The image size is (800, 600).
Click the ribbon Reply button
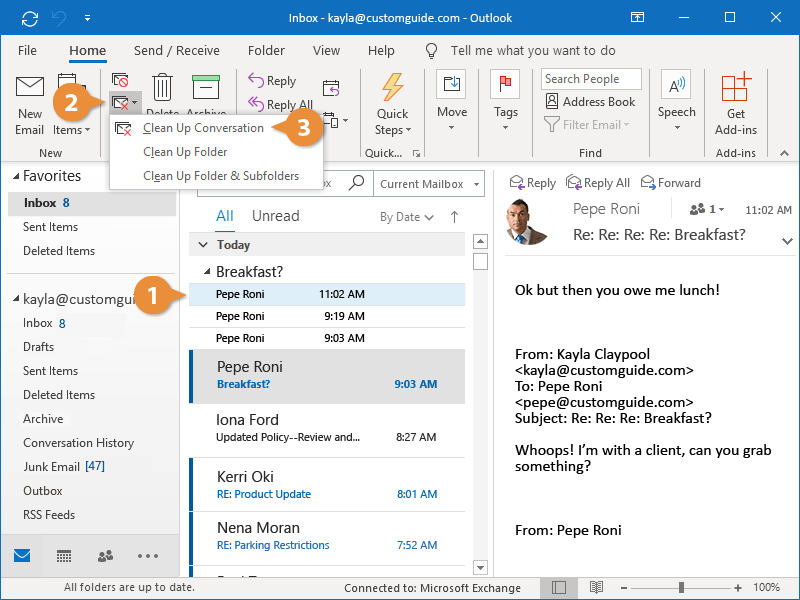(271, 81)
